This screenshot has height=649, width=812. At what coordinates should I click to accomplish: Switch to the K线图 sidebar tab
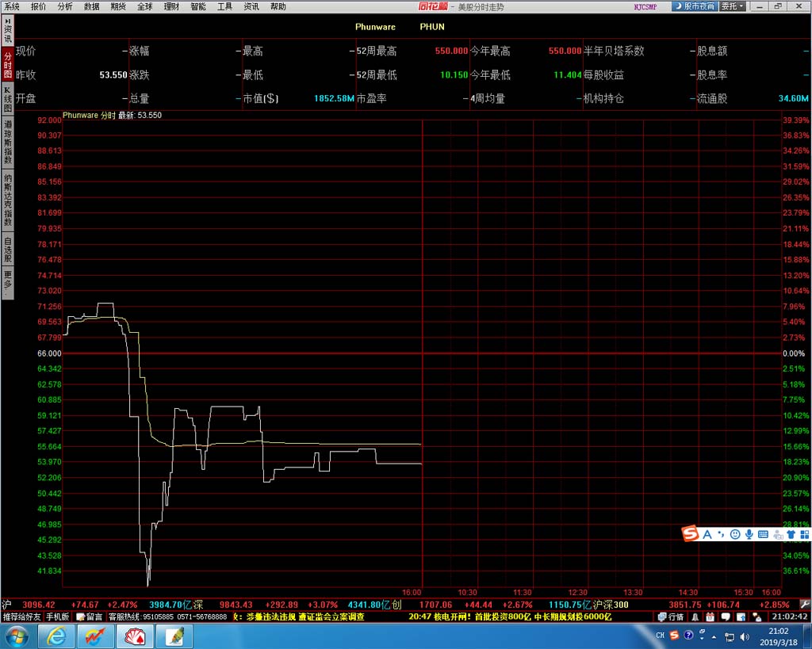(x=8, y=99)
